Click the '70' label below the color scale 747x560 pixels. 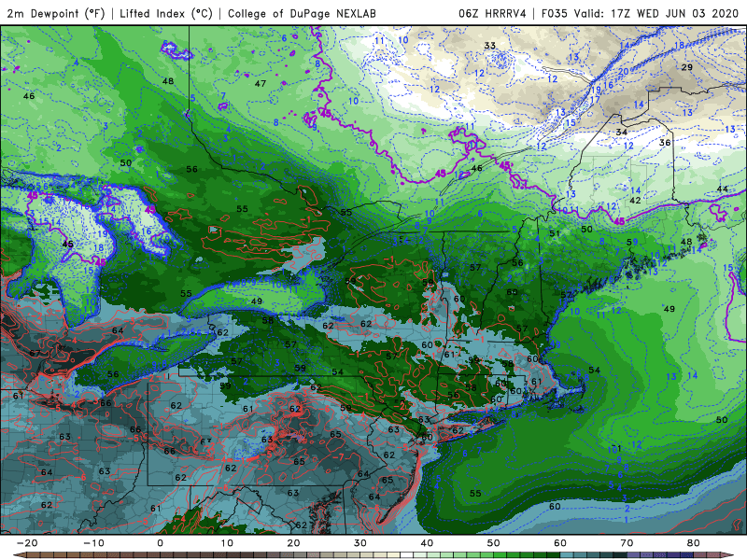(627, 543)
